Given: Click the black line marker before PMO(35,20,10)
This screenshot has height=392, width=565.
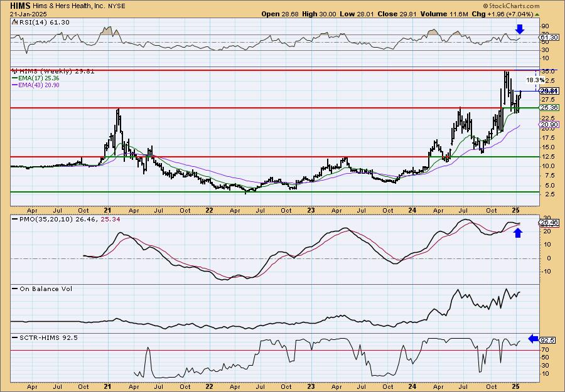Looking at the screenshot, I should (14, 219).
